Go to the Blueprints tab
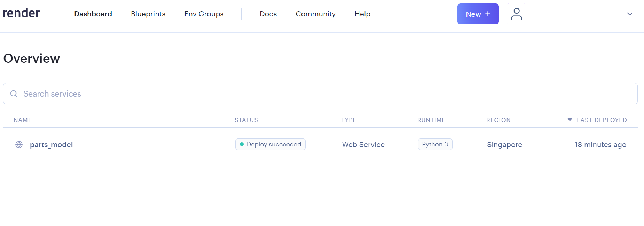This screenshot has height=226, width=644. coord(148,14)
